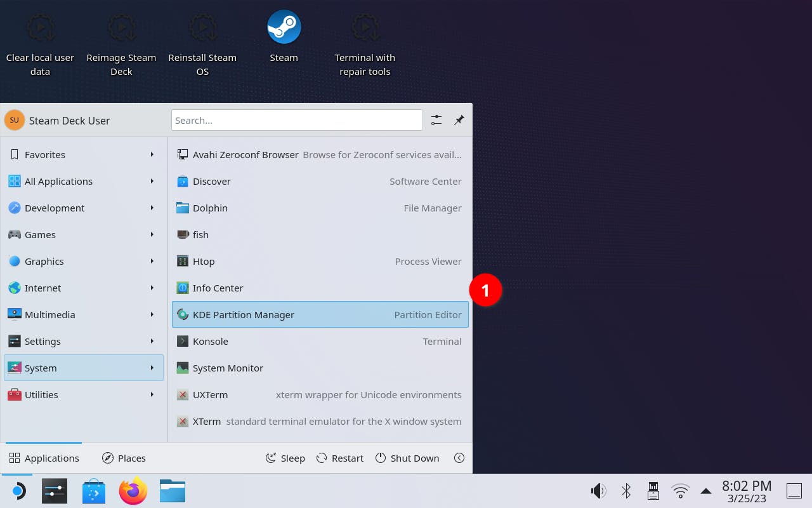Show more session options arrow

[459, 458]
